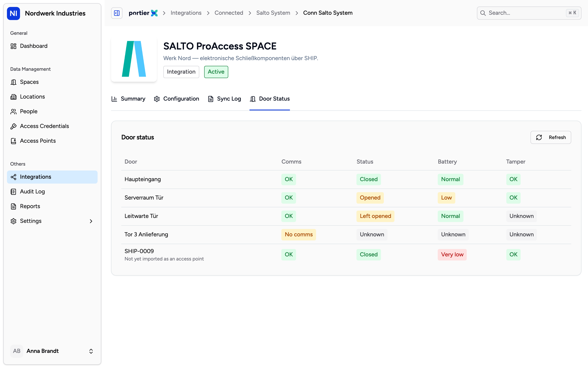The width and height of the screenshot is (588, 368).
Task: Open the People page
Action: [x=52, y=111]
